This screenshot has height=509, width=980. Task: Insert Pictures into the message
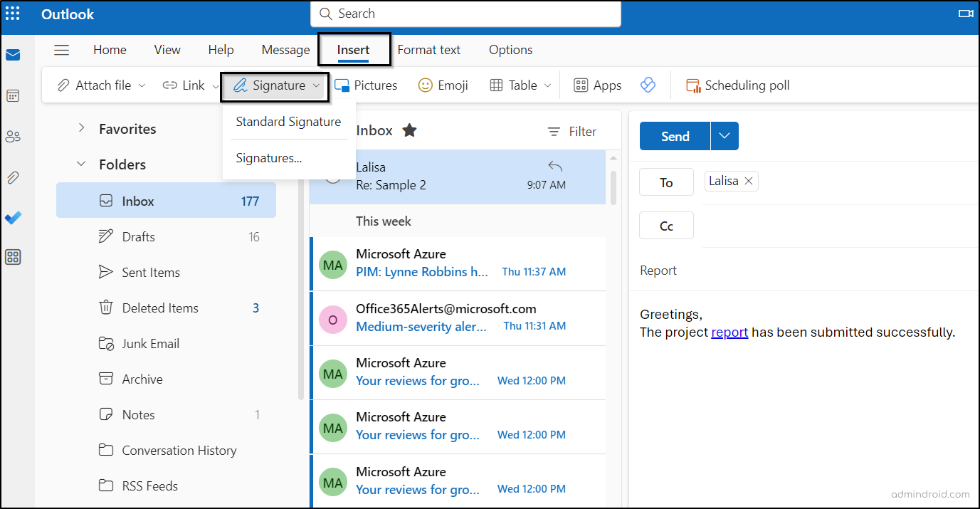point(366,85)
